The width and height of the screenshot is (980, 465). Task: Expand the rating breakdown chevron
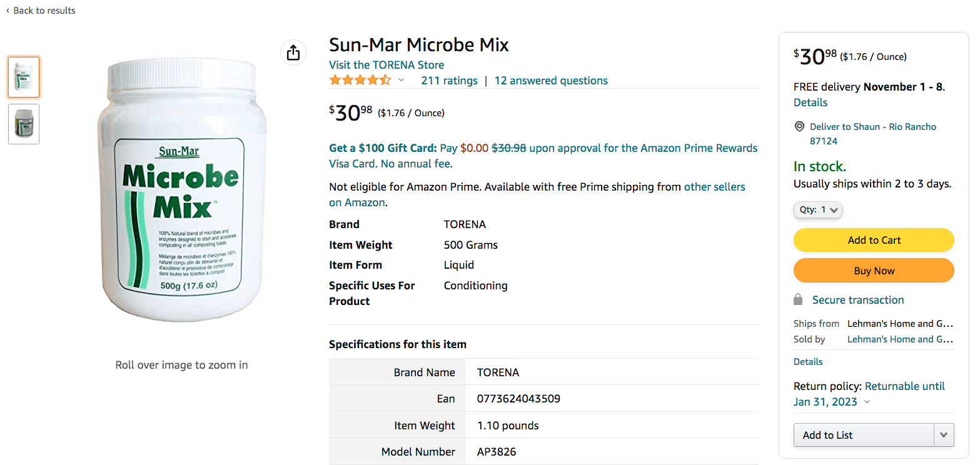(402, 81)
